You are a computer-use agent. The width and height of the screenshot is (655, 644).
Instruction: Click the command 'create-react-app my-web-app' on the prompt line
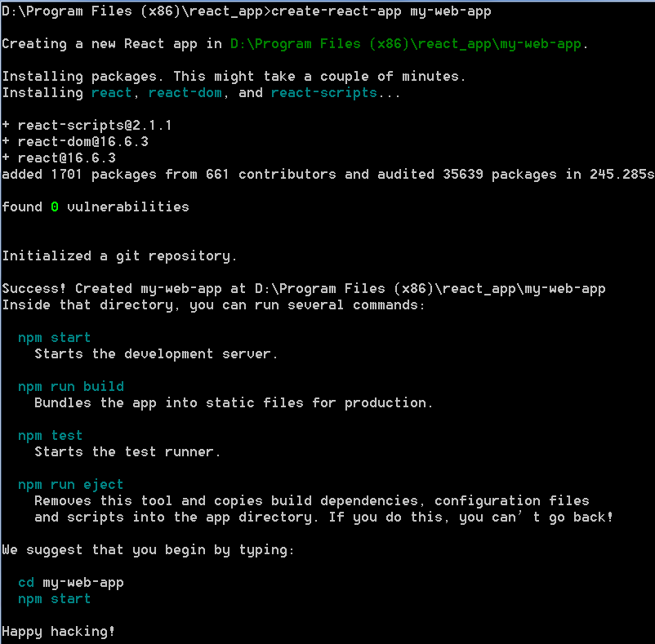pos(381,11)
